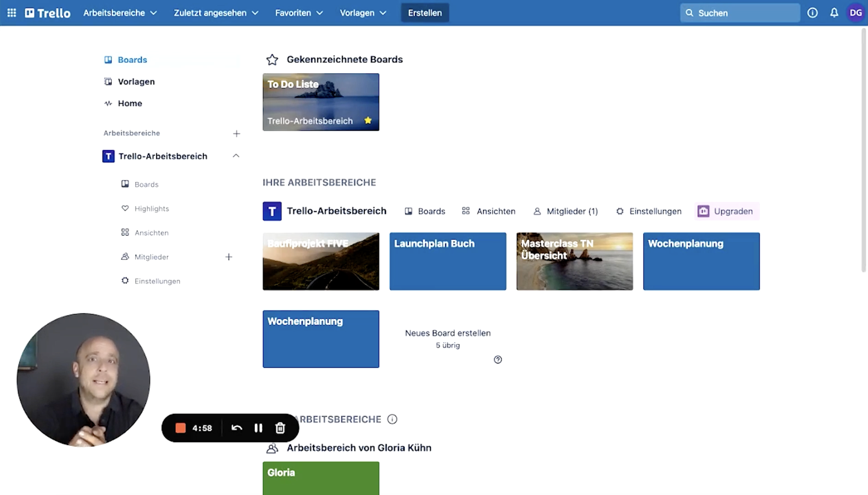
Task: Click the Erstellen button
Action: coord(425,13)
